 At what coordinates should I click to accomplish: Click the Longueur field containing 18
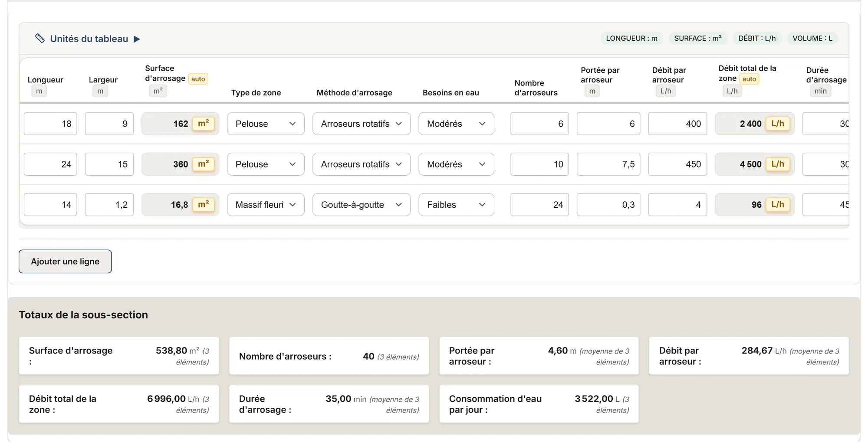[50, 124]
